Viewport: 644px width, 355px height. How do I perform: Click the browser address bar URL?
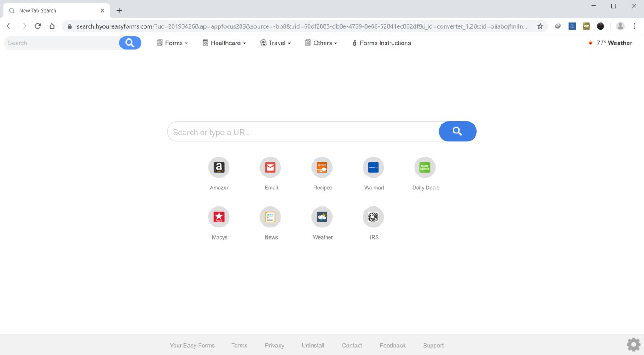click(302, 26)
